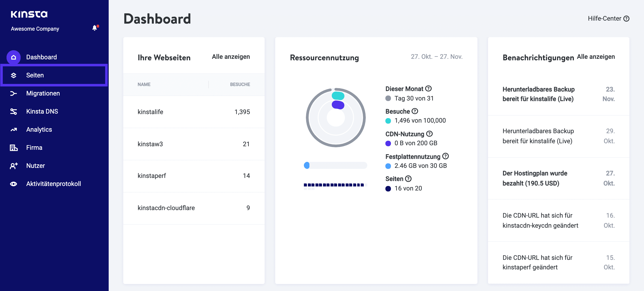Open the kinstalife website entry
The width and height of the screenshot is (644, 291).
coord(151,112)
